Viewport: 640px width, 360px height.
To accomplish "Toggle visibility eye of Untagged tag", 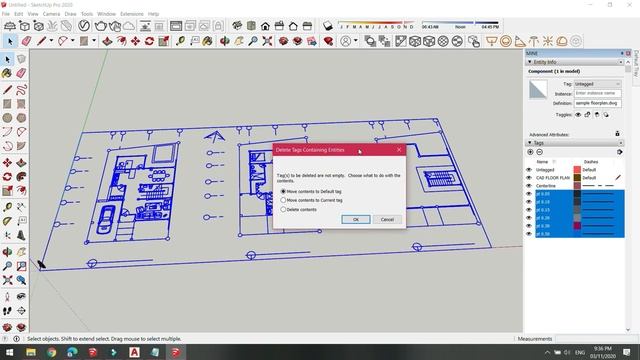I will [x=529, y=170].
